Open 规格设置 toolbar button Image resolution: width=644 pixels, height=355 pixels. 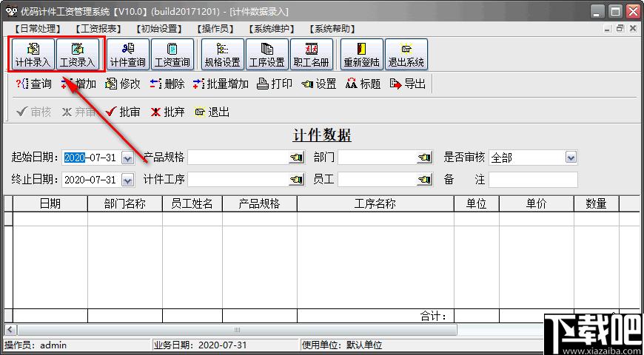[x=223, y=54]
